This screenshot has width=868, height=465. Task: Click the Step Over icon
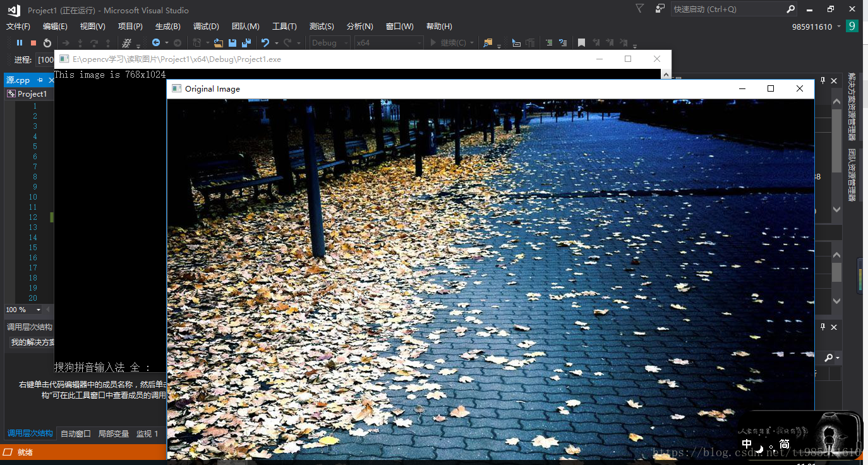pyautogui.click(x=94, y=43)
